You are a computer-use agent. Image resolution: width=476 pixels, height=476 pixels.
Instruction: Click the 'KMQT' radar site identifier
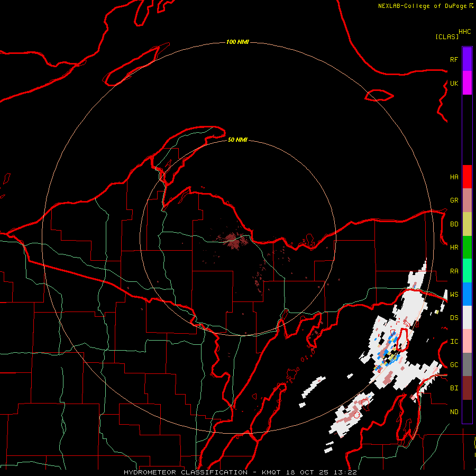(271, 472)
